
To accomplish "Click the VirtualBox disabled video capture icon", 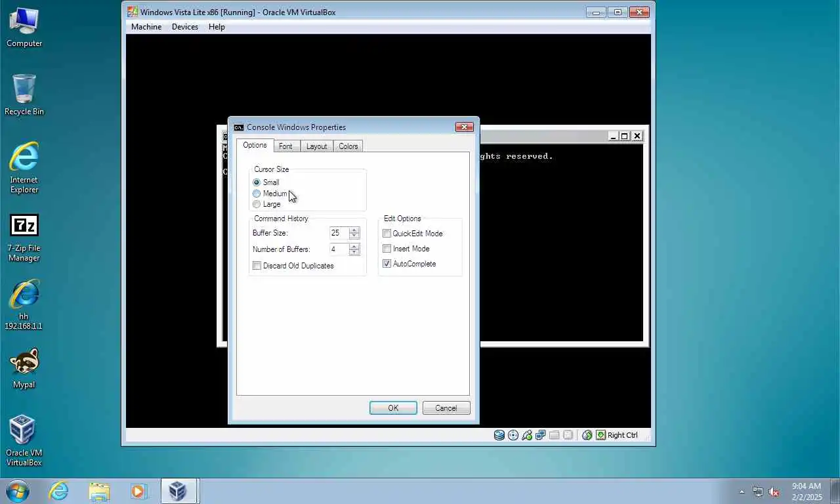I will pos(568,435).
